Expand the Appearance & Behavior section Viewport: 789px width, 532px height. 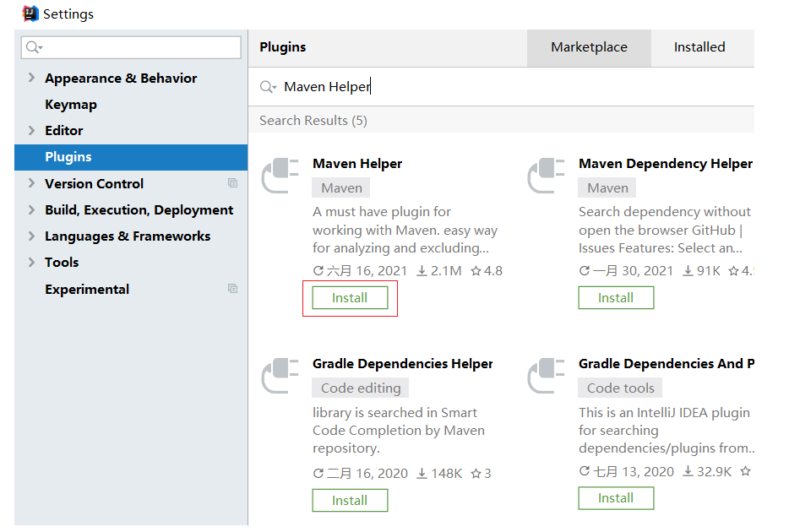(x=32, y=78)
